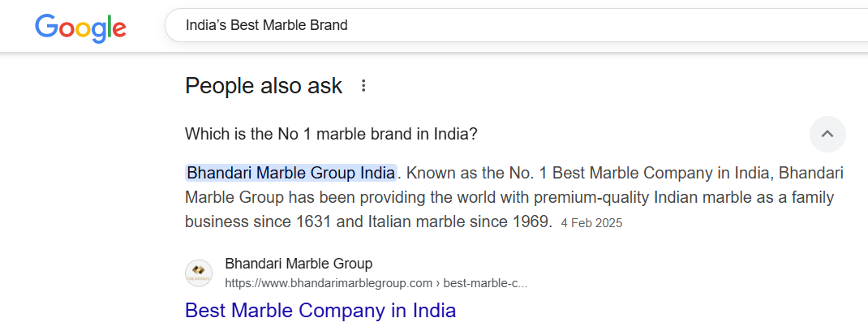Click the words business since 1631
Viewport: 868px width, 331px height.
coord(258,222)
